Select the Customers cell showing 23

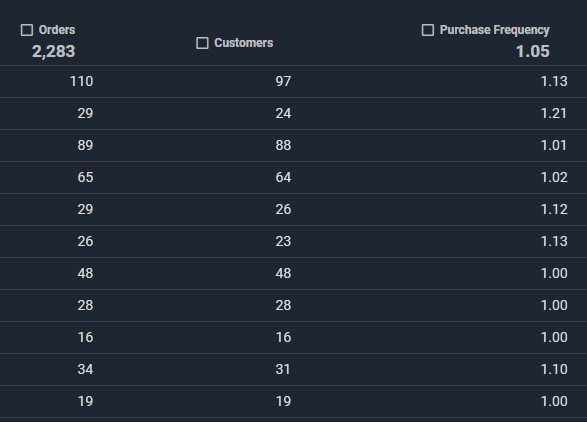tap(283, 242)
